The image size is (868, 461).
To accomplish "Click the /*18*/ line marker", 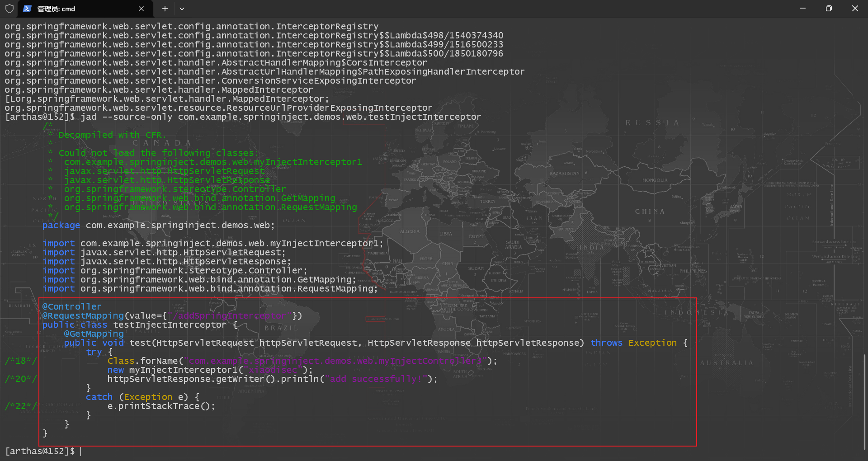I will 21,361.
